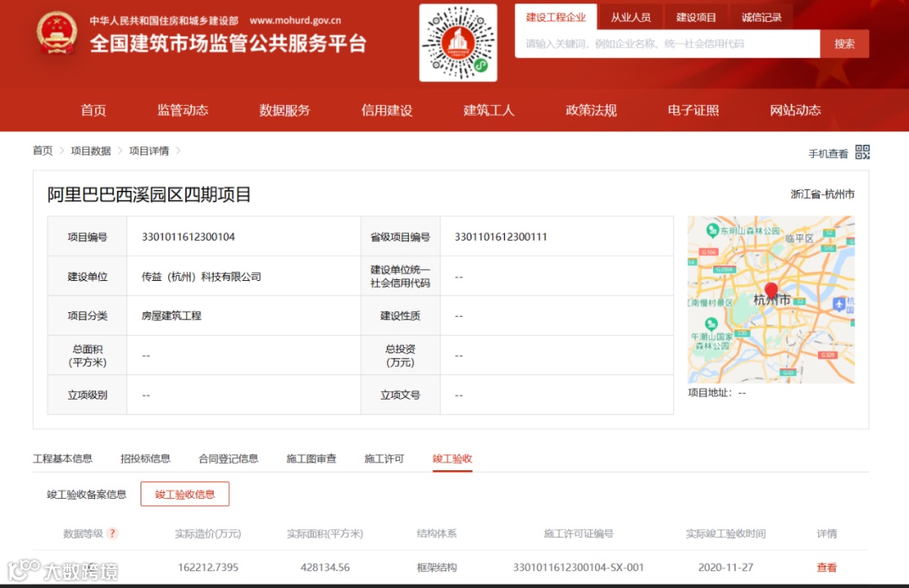This screenshot has height=588, width=909.
Task: Open the 监管动态 navigation item
Action: (183, 110)
